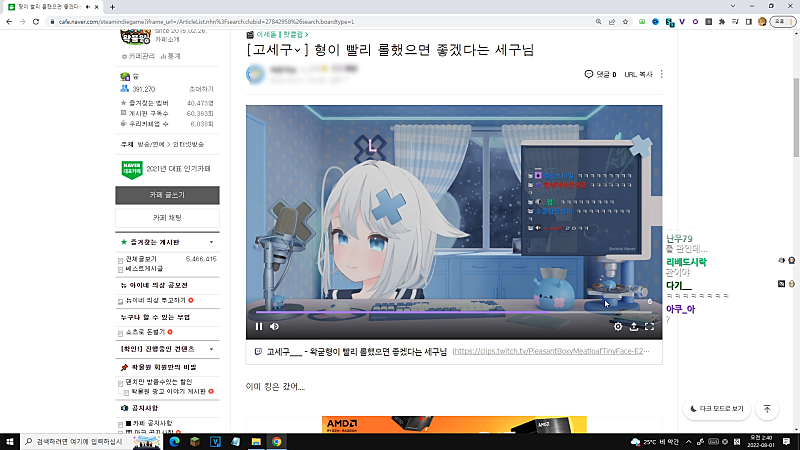This screenshot has width=800, height=450.
Task: Open File Explorer from taskbar
Action: coord(256,441)
